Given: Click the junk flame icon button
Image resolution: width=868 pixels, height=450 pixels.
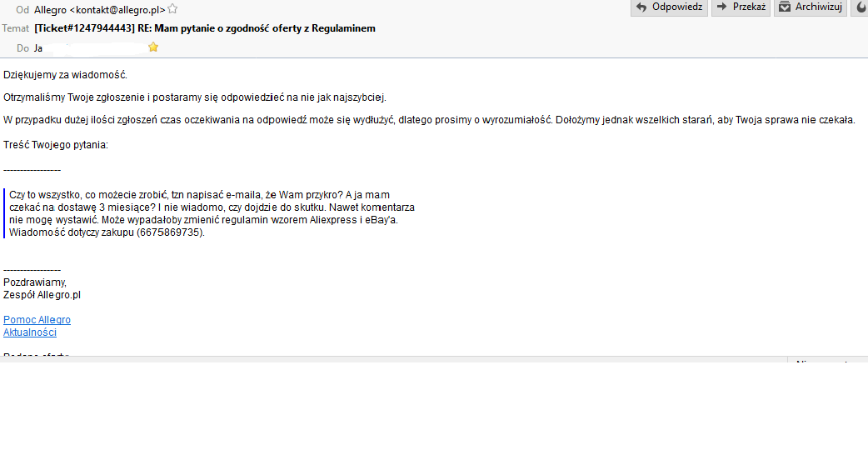Looking at the screenshot, I should [x=861, y=7].
